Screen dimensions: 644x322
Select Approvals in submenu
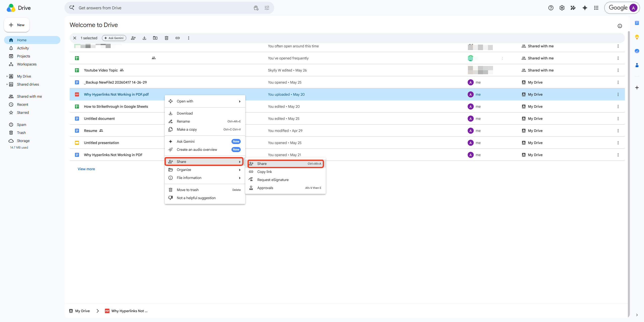coord(286,188)
